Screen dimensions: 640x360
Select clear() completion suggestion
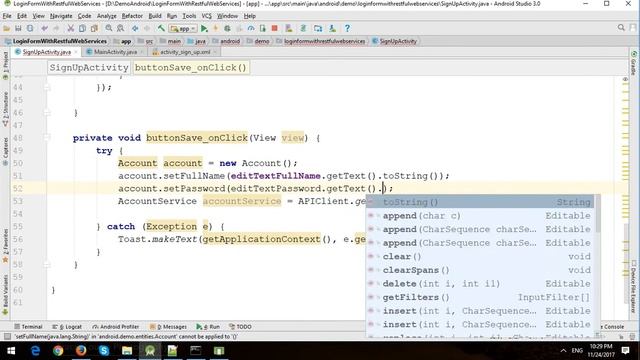point(480,256)
